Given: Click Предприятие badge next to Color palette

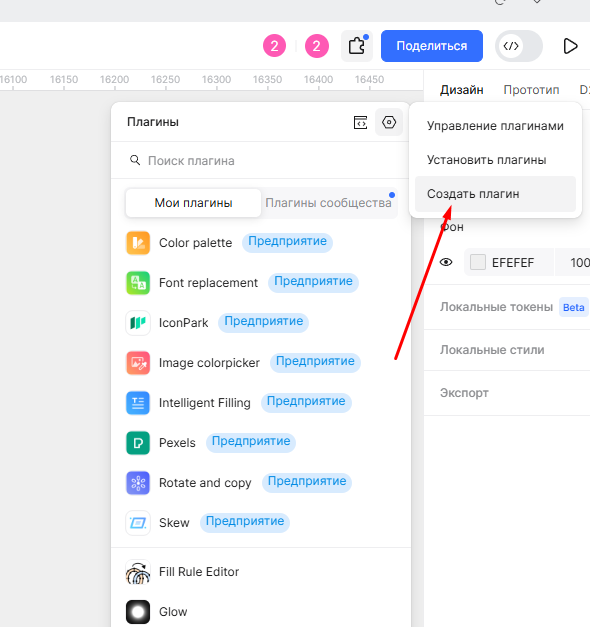Looking at the screenshot, I should point(287,242).
